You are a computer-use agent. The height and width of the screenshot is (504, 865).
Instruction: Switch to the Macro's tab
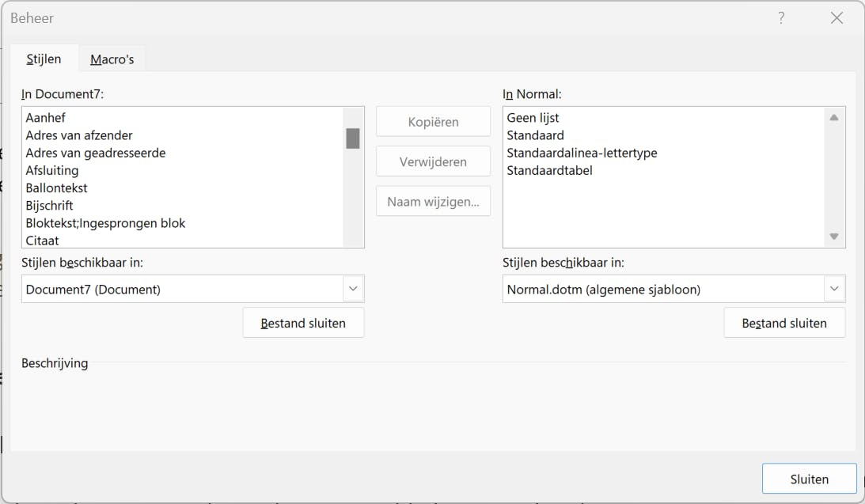(112, 59)
